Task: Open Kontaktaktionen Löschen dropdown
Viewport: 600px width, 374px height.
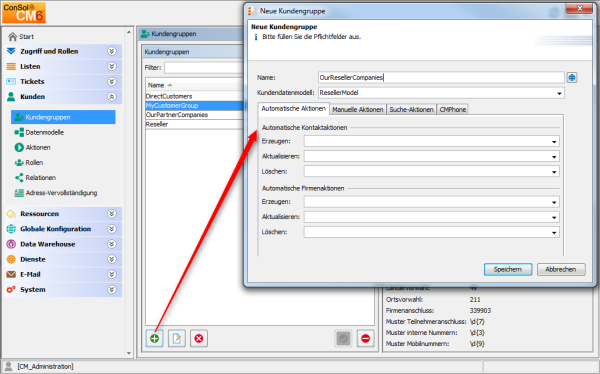Action: point(554,172)
